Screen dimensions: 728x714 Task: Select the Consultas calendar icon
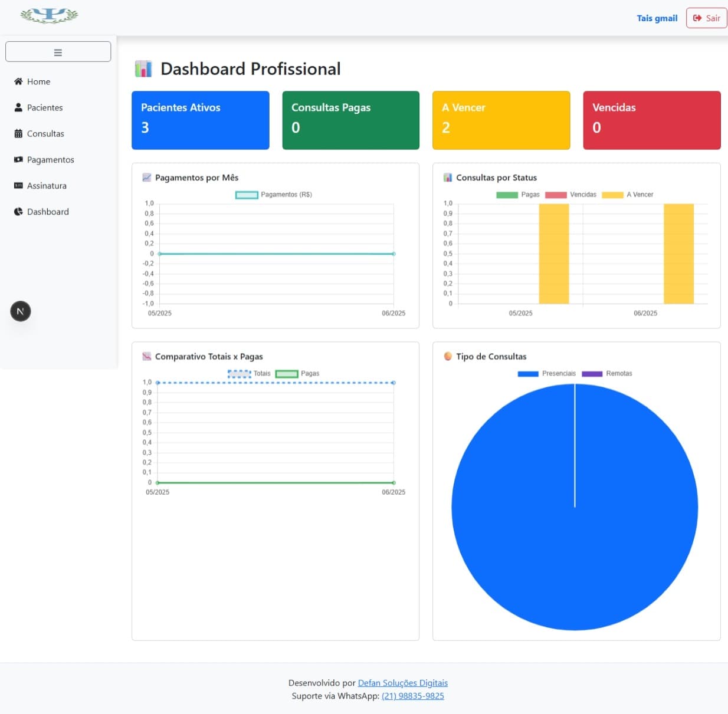tap(18, 133)
